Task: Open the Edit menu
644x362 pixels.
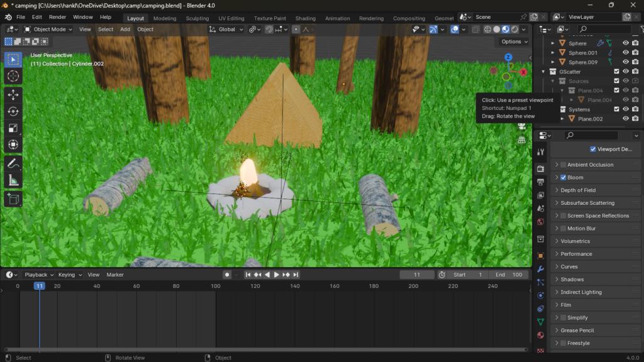Action: pos(38,17)
